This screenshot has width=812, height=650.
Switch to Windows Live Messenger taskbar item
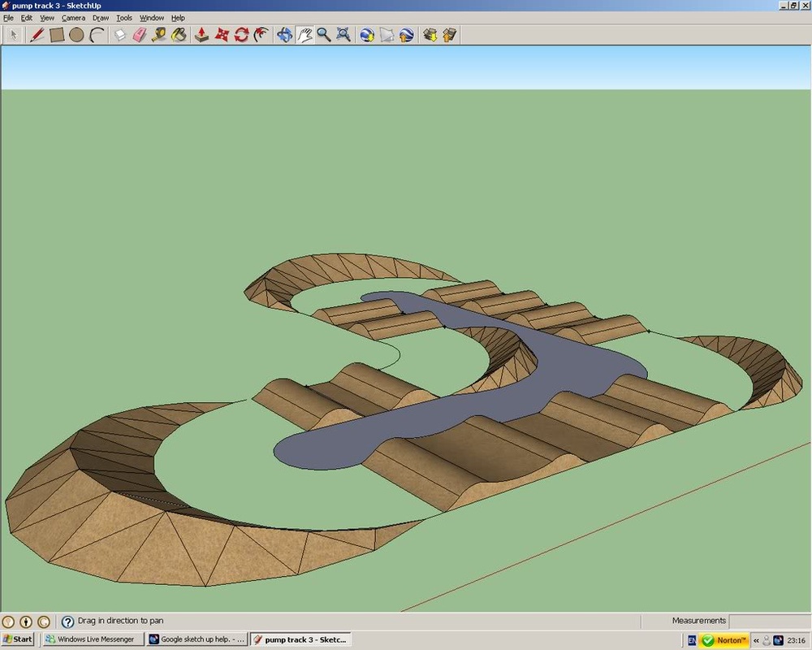[x=93, y=639]
